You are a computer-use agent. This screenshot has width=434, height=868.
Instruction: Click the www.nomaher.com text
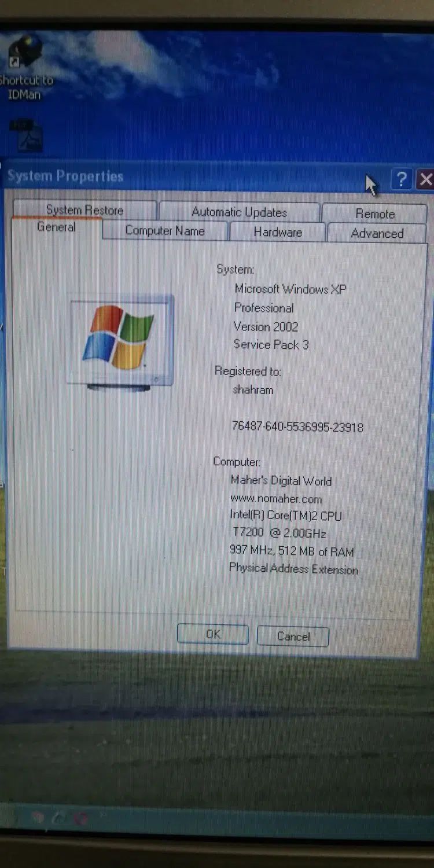click(x=276, y=498)
